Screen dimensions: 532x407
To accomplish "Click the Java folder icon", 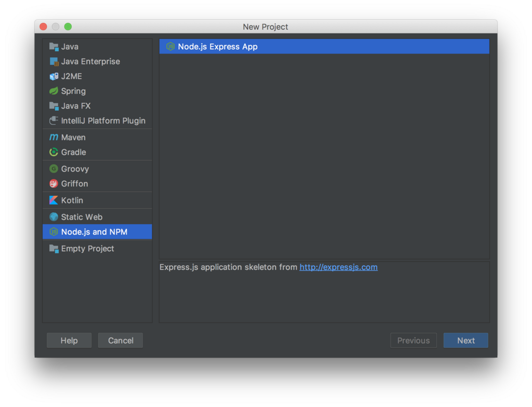I will 54,47.
